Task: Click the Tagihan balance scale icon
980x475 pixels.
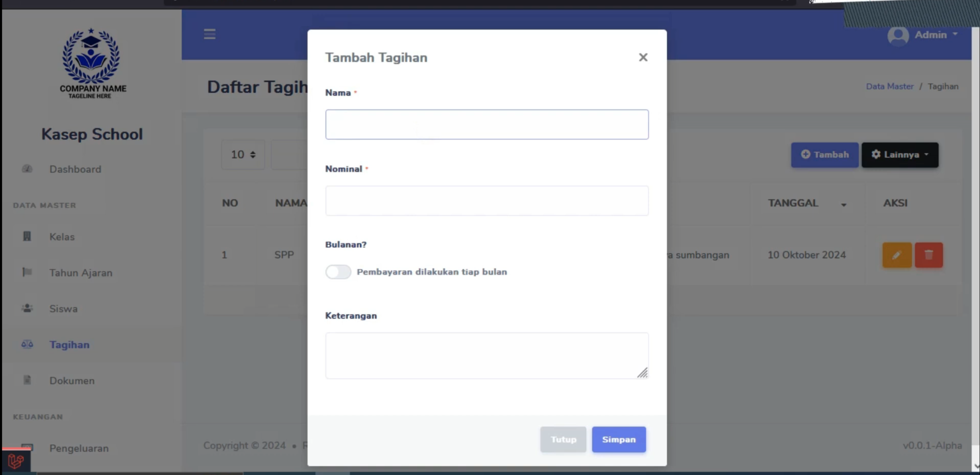Action: [27, 344]
